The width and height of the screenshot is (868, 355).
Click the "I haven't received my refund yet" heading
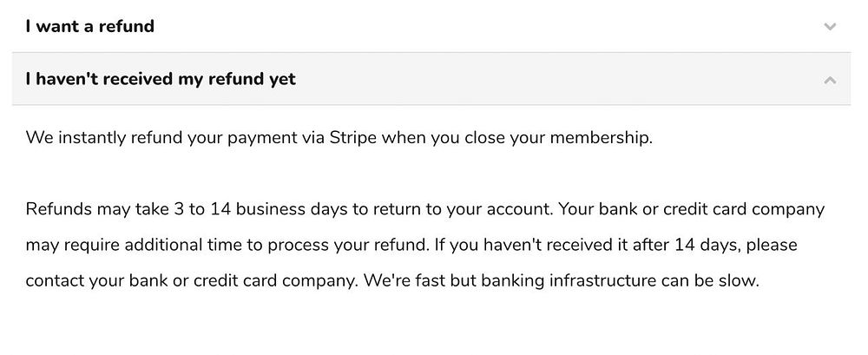[x=161, y=79]
